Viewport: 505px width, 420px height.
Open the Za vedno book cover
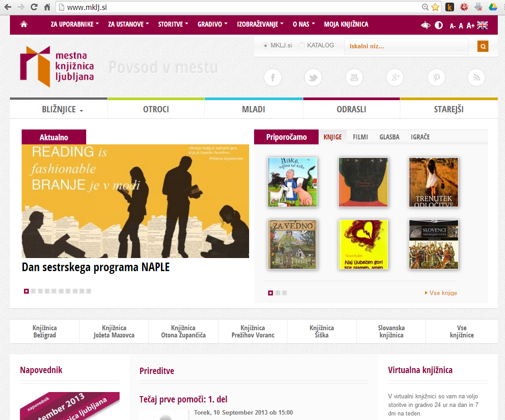[292, 245]
